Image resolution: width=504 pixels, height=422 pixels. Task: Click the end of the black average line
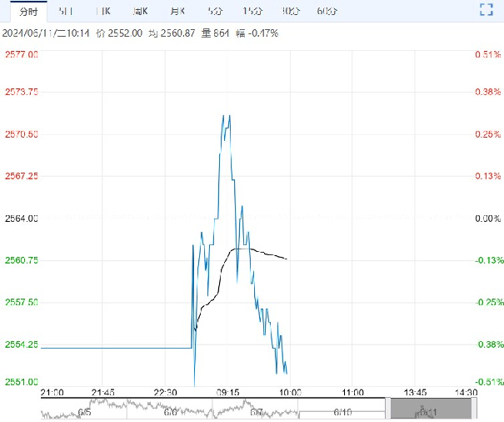point(287,259)
